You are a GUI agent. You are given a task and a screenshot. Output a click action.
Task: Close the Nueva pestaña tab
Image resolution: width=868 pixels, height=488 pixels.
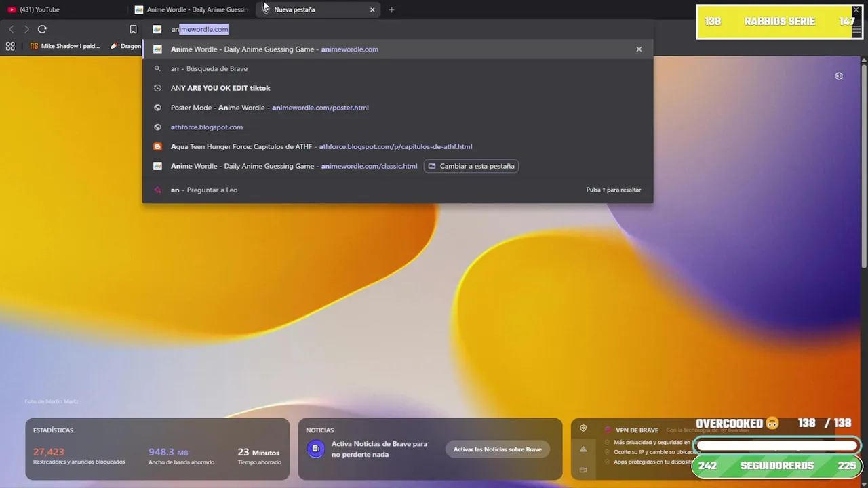pyautogui.click(x=372, y=9)
